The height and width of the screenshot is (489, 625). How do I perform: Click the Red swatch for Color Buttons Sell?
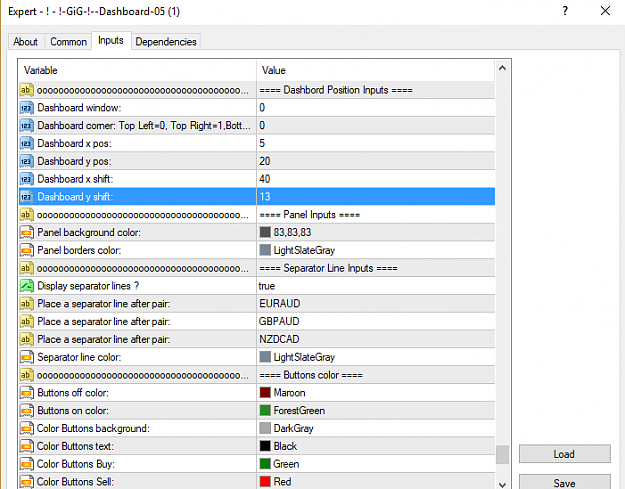click(x=265, y=481)
